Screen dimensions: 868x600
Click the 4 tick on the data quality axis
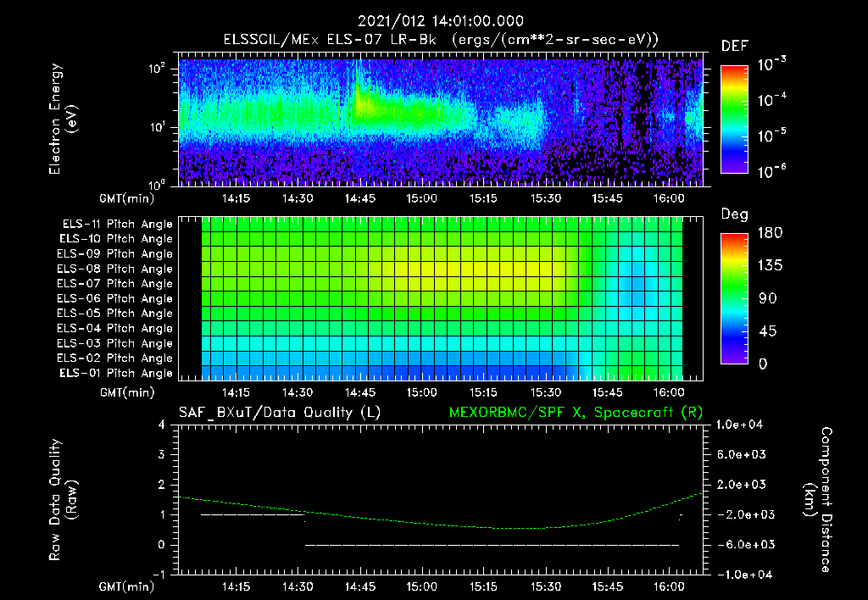click(162, 425)
